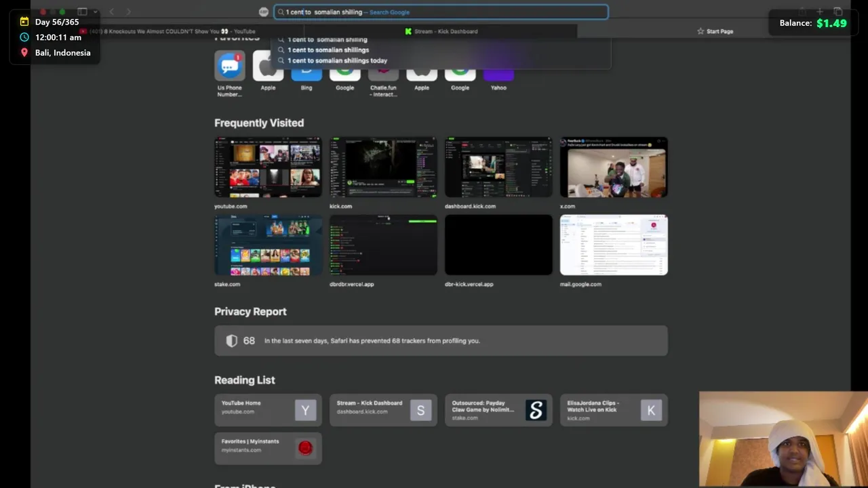This screenshot has height=488, width=868.
Task: Open Stream - Kick Dashboard reading list item
Action: tap(383, 410)
